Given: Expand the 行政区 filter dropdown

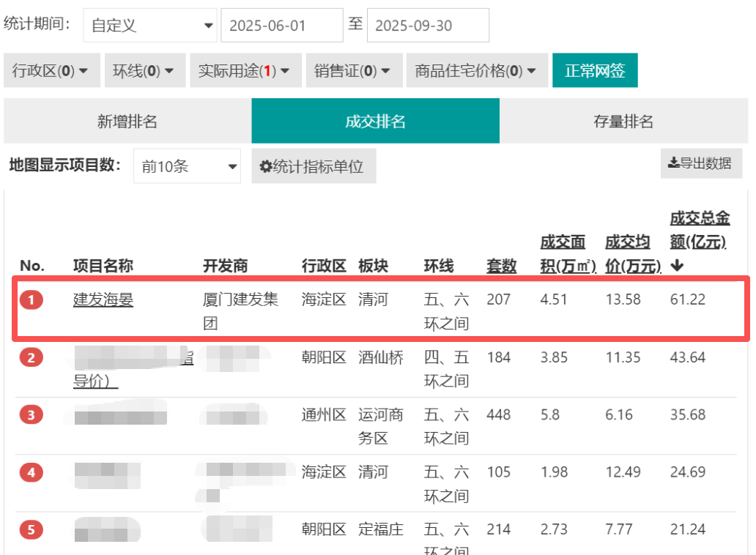Looking at the screenshot, I should click(51, 71).
